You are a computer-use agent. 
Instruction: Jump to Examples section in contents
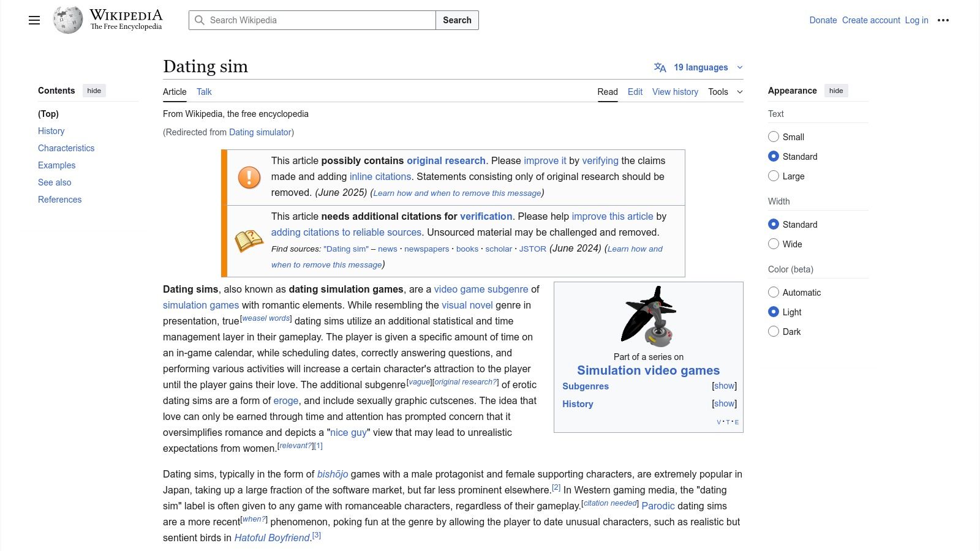pos(56,165)
